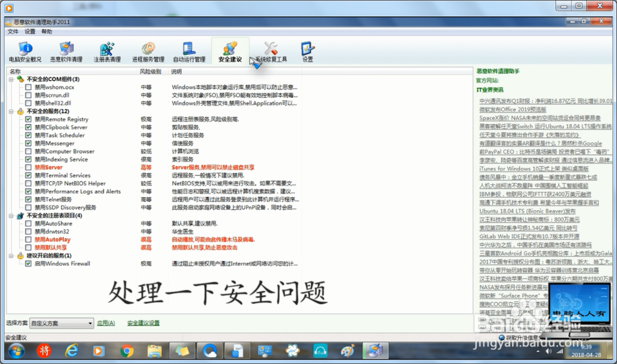Collapse the 不安全的COM组件(3) tree node

point(11,79)
